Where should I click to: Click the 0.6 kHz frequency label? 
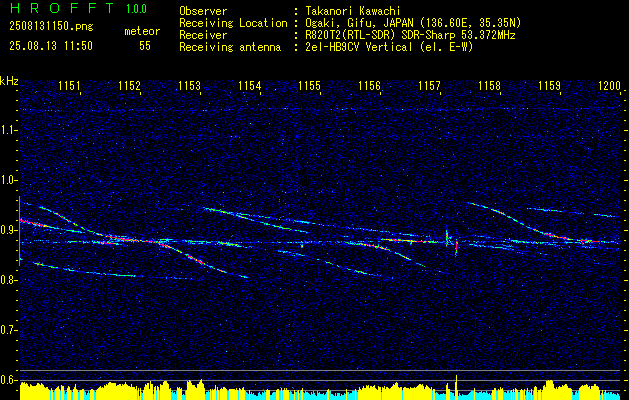point(7,380)
